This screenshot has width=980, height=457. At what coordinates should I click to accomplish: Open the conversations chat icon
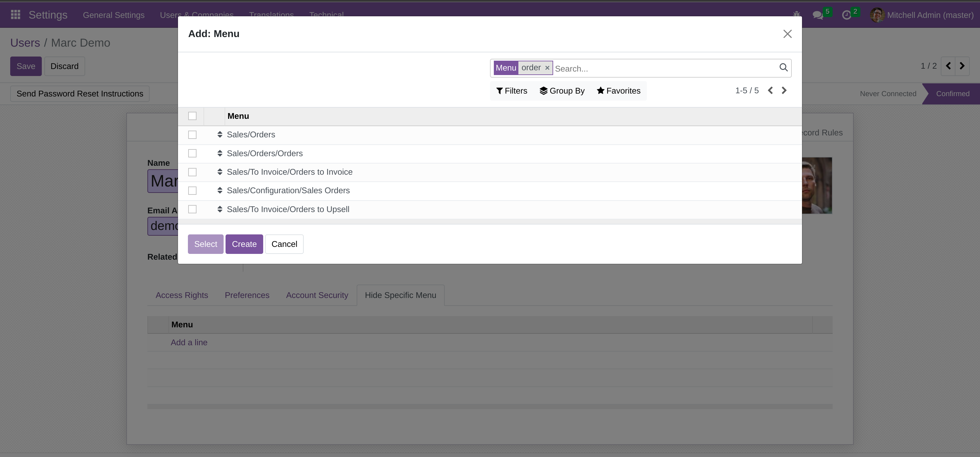pyautogui.click(x=817, y=15)
